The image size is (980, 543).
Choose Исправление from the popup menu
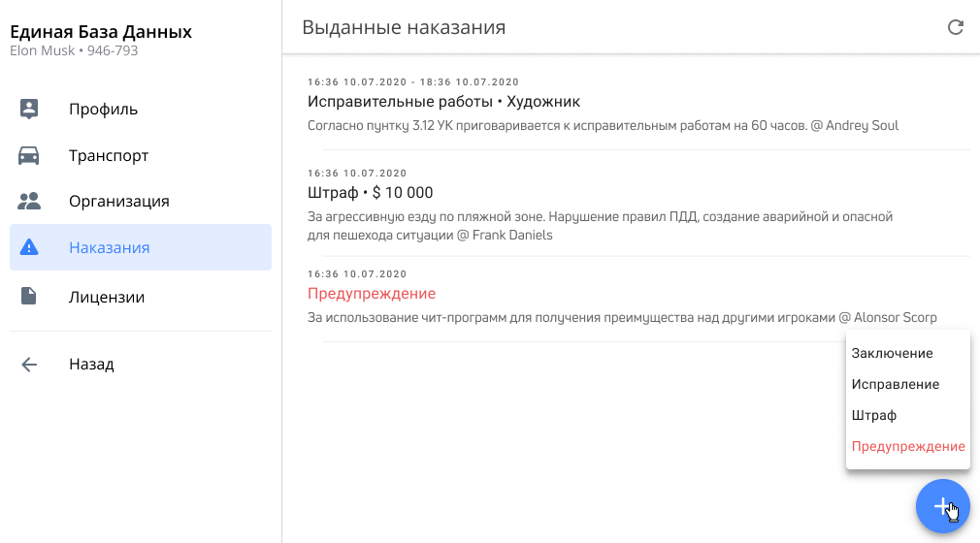(x=895, y=384)
